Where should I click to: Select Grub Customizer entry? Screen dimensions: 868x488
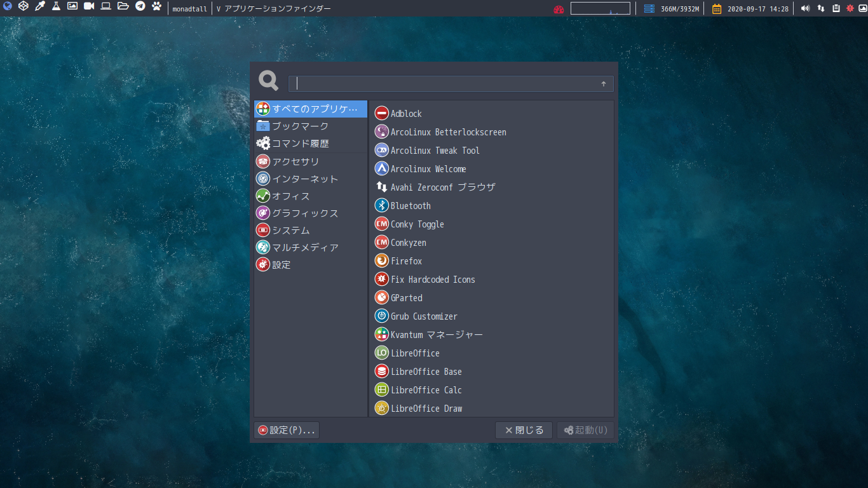click(x=491, y=316)
